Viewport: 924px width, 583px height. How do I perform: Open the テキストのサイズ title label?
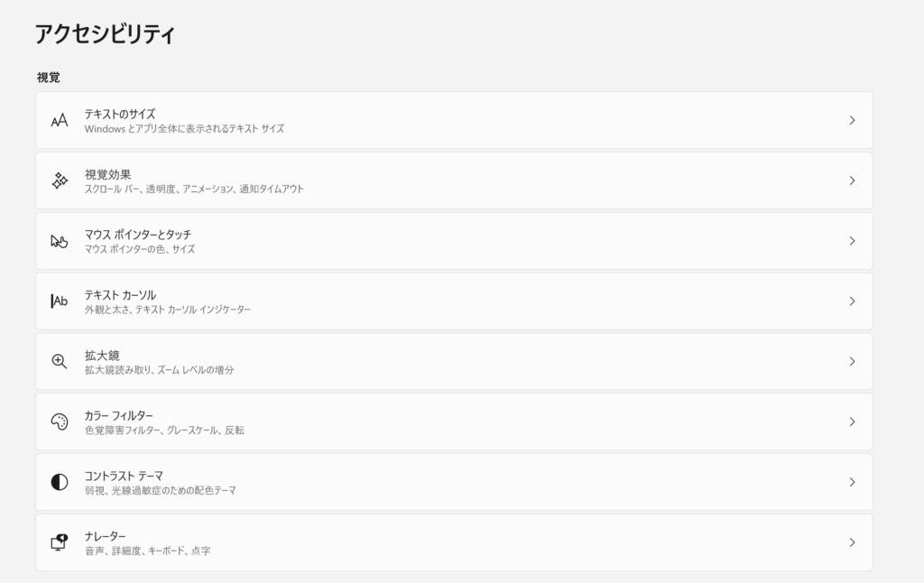tap(120, 114)
